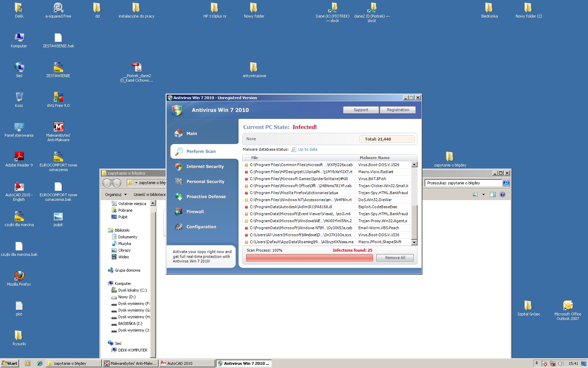Open Malwarebytes' Anti-Malware desktop icon

pos(58,127)
